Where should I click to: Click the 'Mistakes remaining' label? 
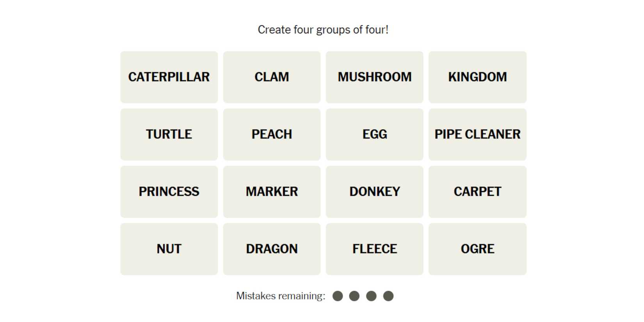point(281,296)
